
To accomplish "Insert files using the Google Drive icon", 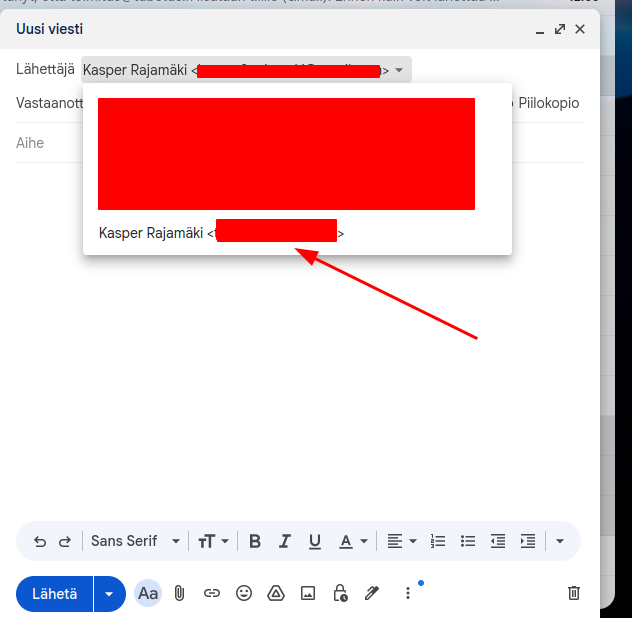I will (276, 593).
